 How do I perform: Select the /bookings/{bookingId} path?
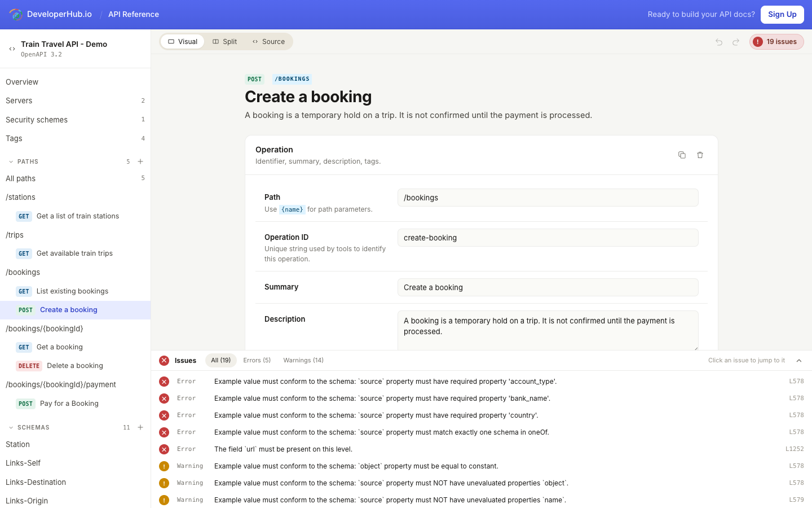[75, 329]
